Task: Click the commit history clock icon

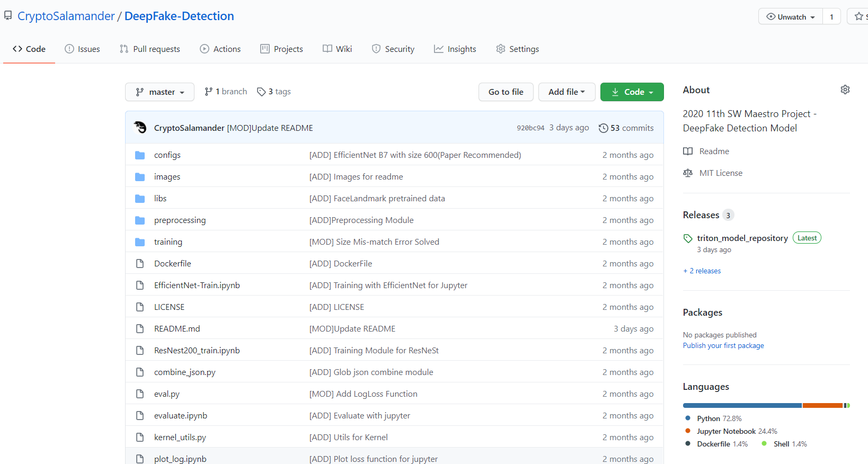Action: coord(603,128)
